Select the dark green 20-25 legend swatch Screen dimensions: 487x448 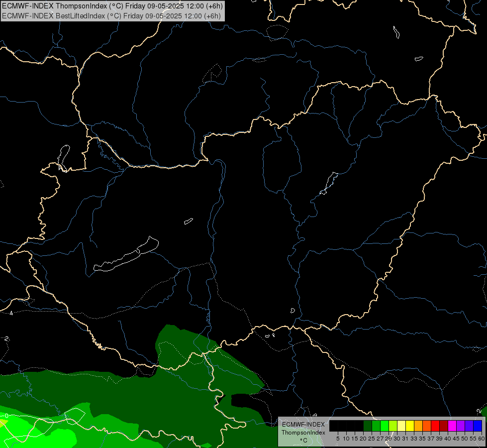tap(368, 426)
